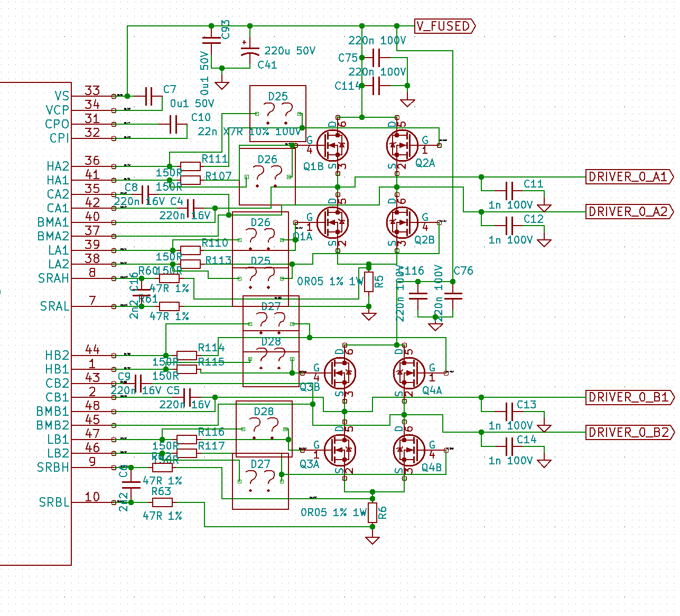Click the LA1 pin name
This screenshot has height=616, width=680.
[x=59, y=250]
